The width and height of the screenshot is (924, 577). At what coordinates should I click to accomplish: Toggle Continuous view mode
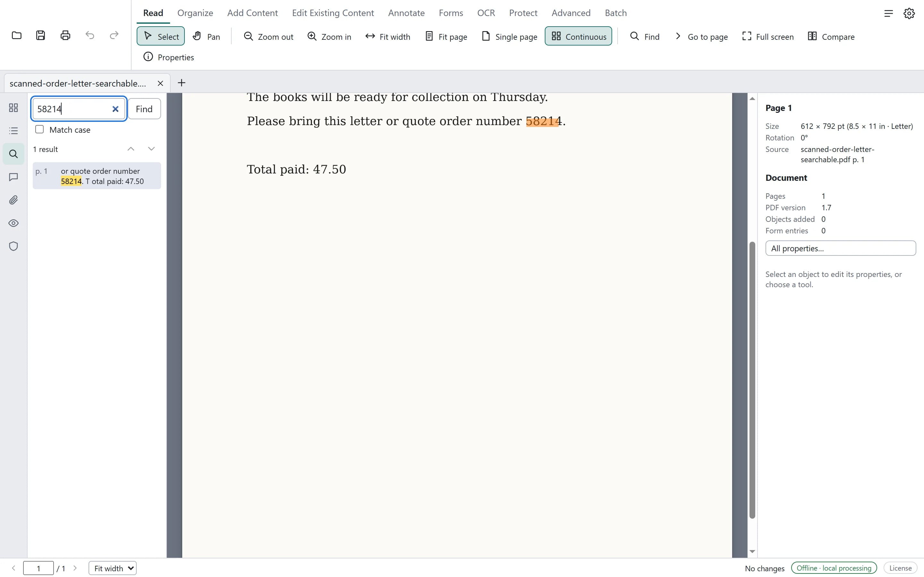tap(578, 36)
